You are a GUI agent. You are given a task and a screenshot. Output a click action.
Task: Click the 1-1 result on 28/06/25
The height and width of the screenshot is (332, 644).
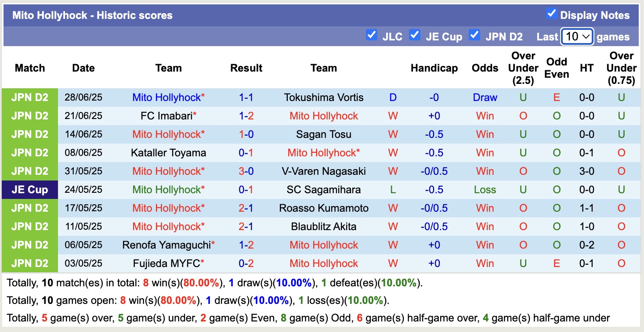pyautogui.click(x=246, y=97)
